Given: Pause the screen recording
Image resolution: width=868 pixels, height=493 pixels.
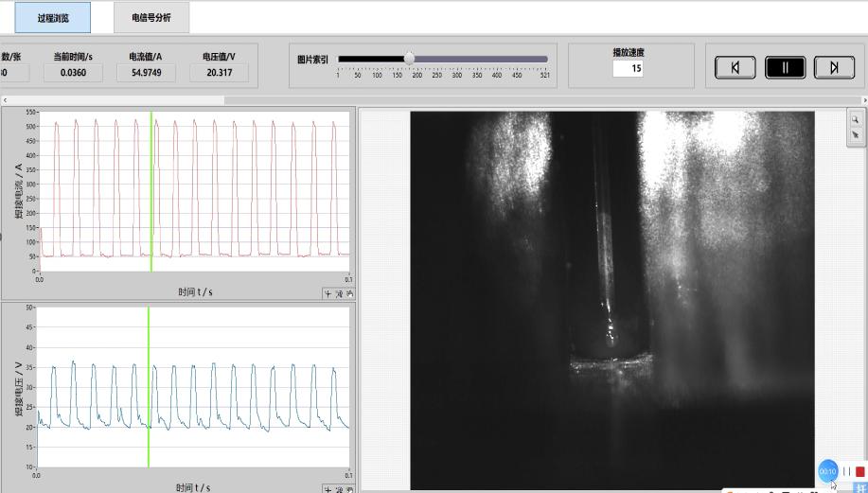Looking at the screenshot, I should pyautogui.click(x=846, y=471).
